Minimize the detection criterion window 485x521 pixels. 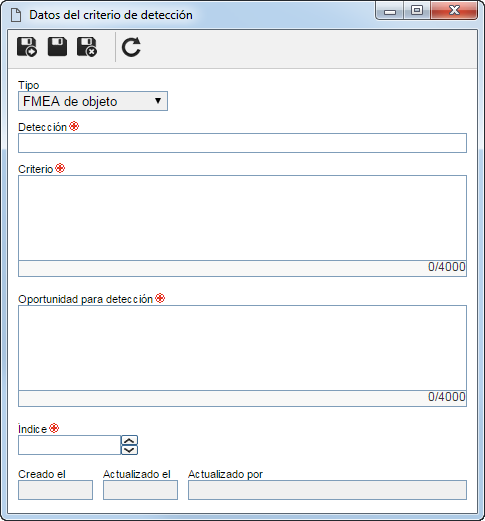click(x=390, y=11)
